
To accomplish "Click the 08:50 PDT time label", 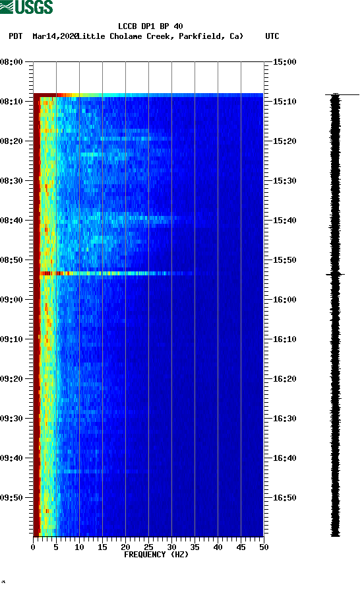I will pyautogui.click(x=11, y=260).
